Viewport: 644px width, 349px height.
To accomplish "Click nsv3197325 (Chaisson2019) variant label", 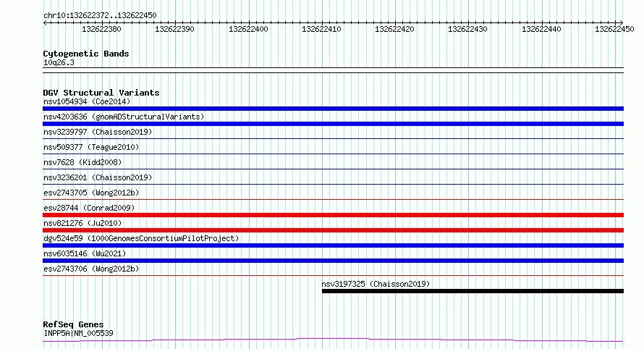I will (x=376, y=284).
